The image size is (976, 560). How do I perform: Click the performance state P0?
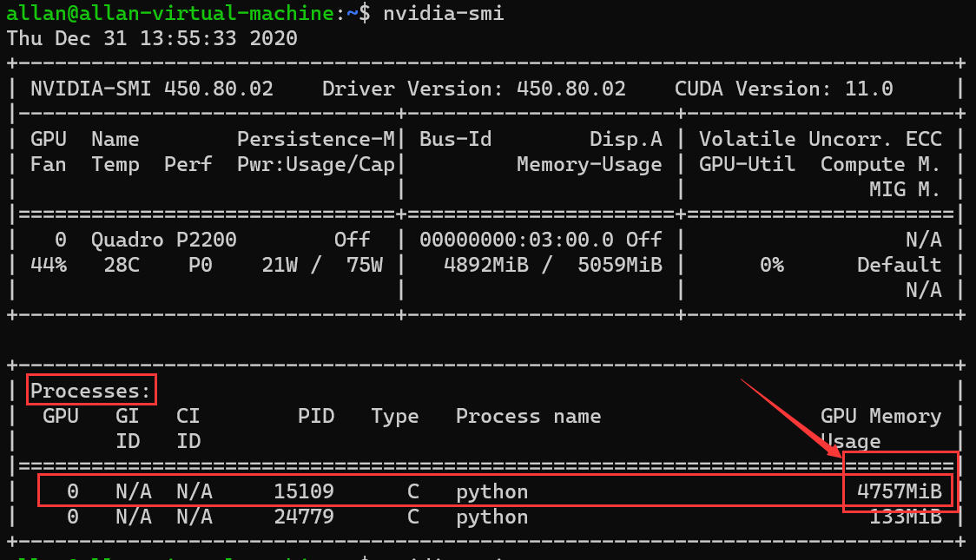tap(201, 265)
